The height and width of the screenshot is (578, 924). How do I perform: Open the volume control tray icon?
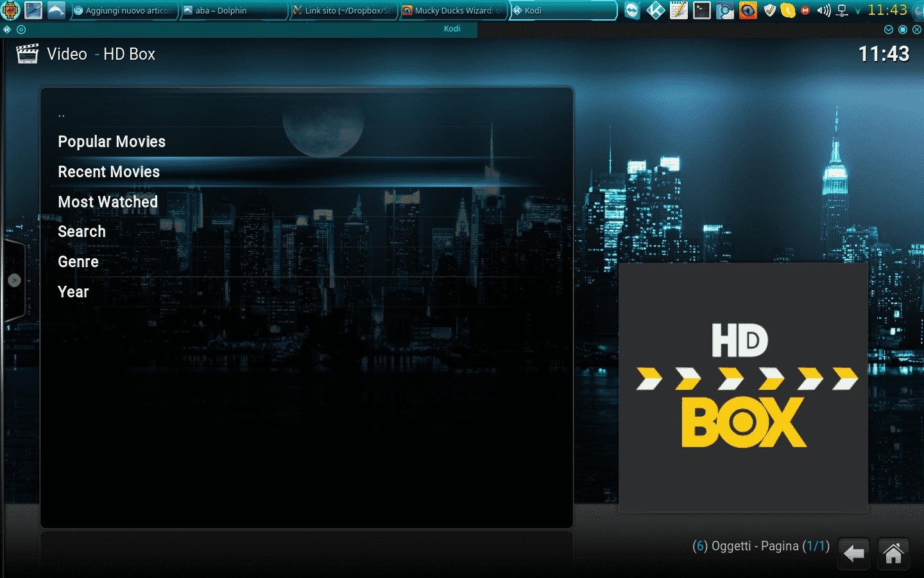824,10
